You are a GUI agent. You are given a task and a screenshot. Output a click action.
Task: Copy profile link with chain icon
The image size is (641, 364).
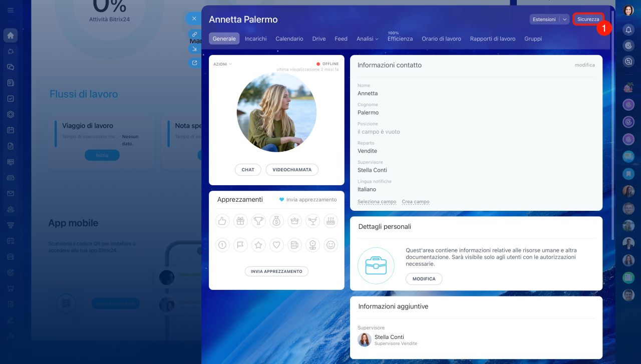194,34
